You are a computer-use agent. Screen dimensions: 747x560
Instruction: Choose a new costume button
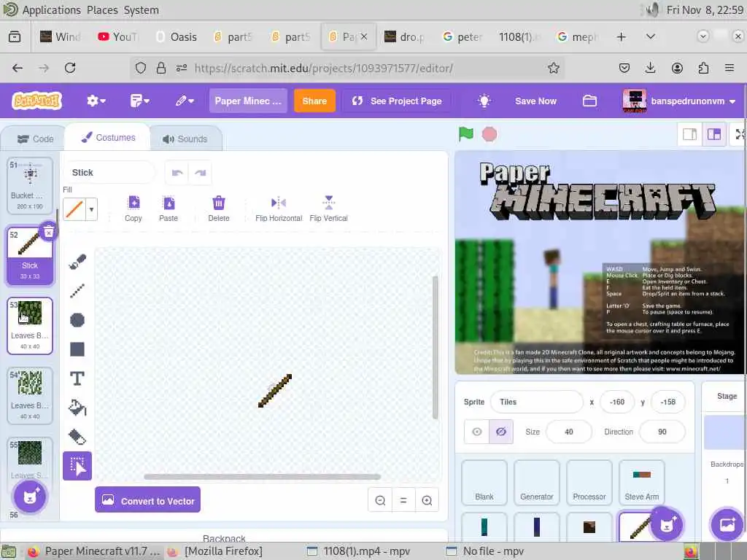(x=29, y=497)
